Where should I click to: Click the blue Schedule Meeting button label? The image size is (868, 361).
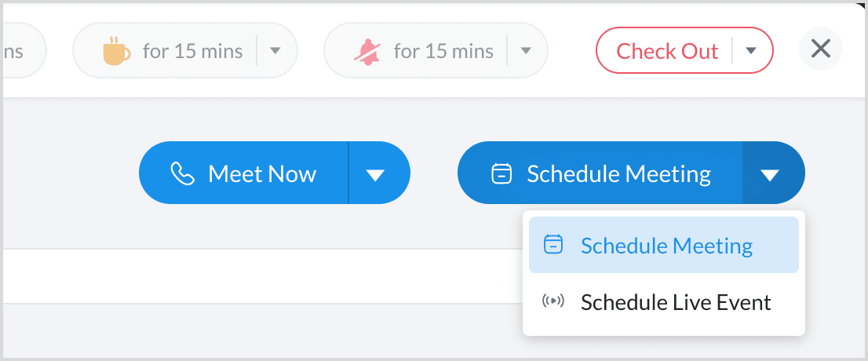click(618, 173)
